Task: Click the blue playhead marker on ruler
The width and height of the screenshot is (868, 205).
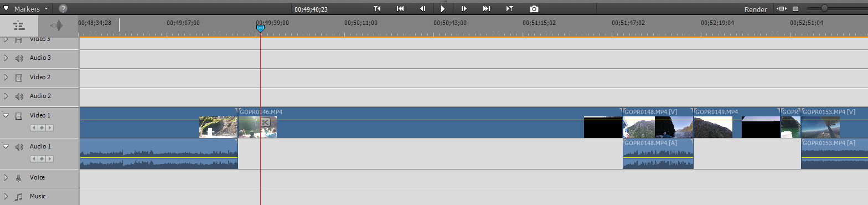Action: coord(260,28)
